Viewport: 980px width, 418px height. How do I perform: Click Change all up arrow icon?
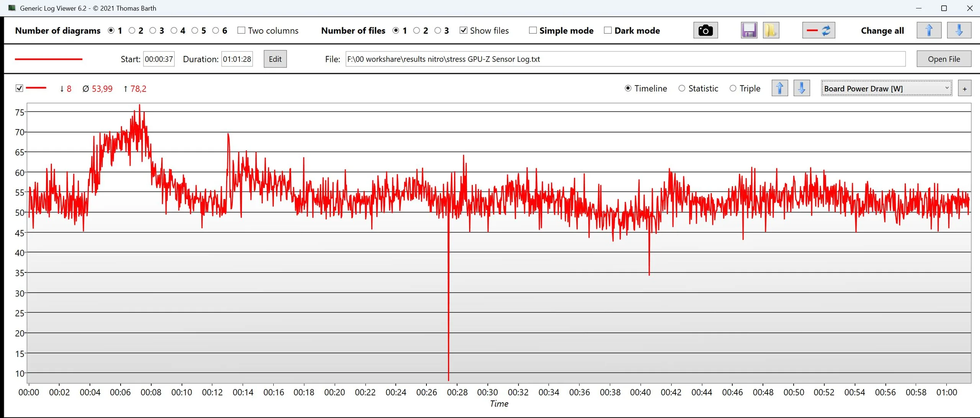[929, 30]
